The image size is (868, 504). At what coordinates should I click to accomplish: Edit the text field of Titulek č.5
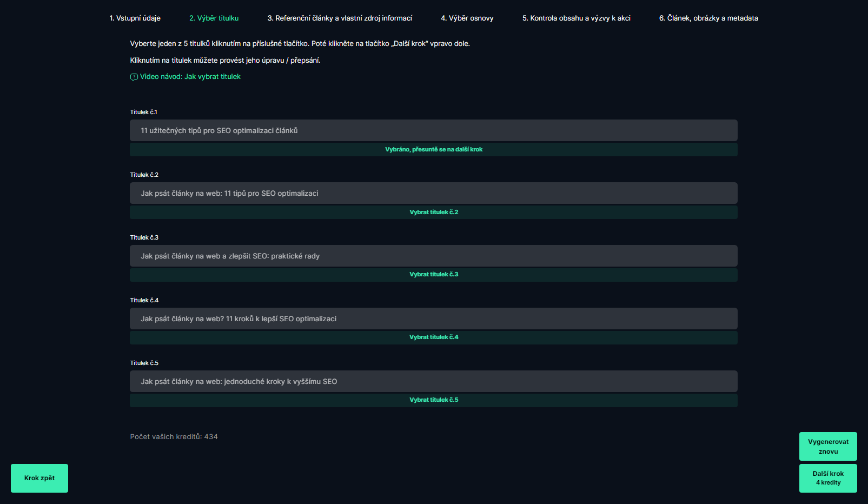click(x=434, y=381)
